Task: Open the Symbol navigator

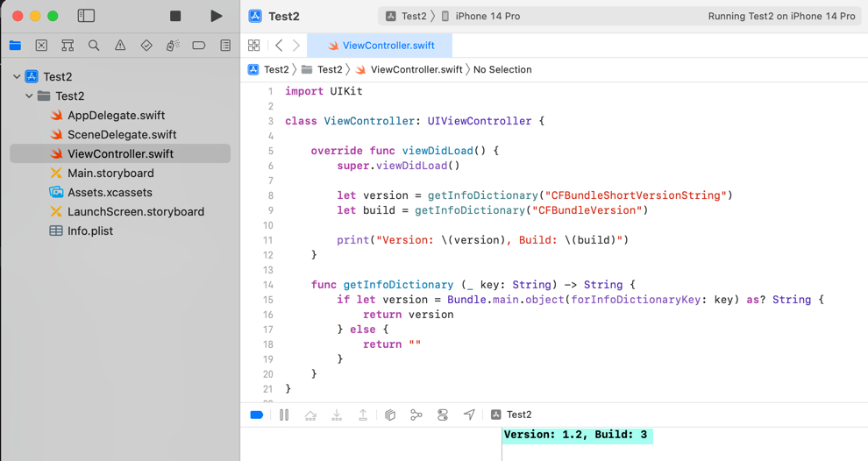Action: click(68, 46)
